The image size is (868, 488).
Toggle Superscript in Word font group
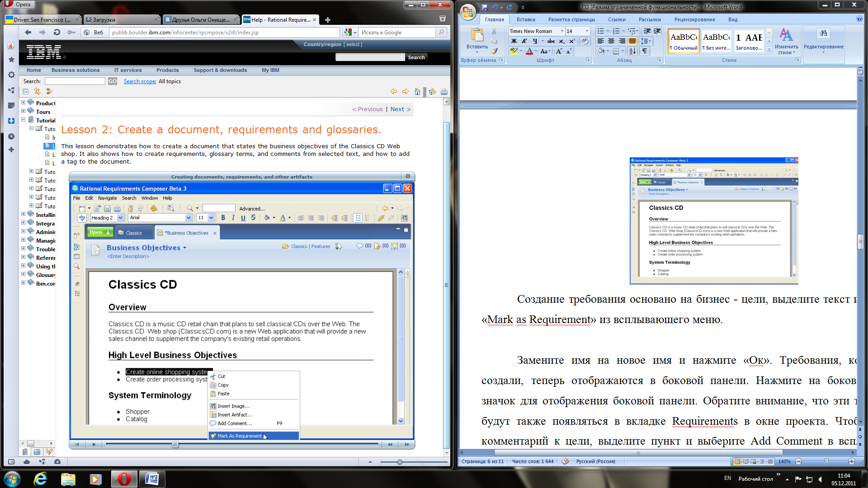(x=572, y=41)
